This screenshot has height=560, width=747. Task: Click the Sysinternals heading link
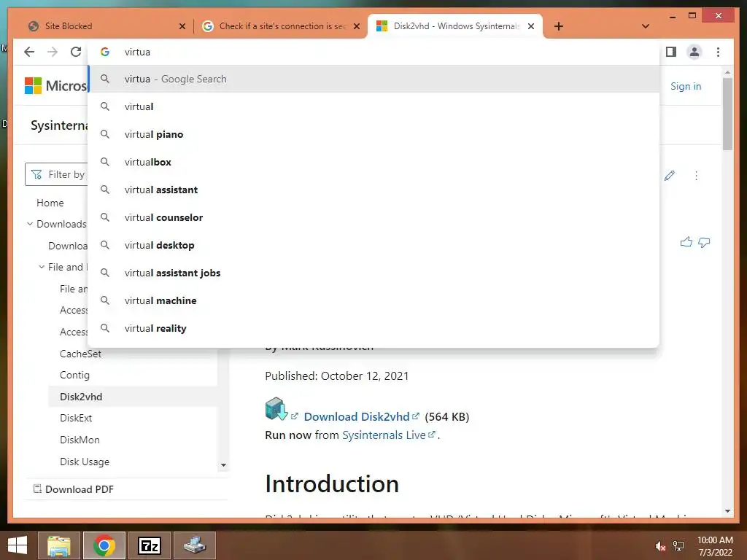(60, 125)
